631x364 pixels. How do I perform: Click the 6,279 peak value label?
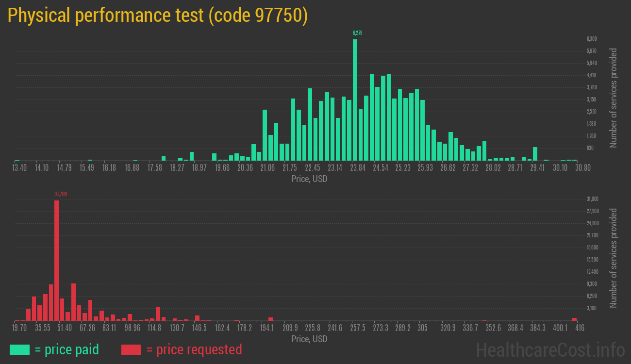pyautogui.click(x=358, y=33)
